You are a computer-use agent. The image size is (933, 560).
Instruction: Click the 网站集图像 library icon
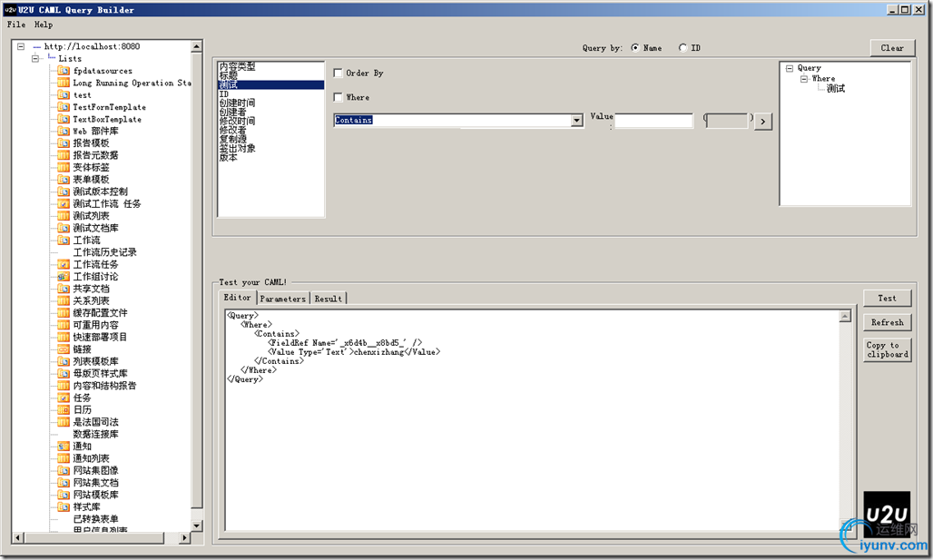tap(64, 471)
